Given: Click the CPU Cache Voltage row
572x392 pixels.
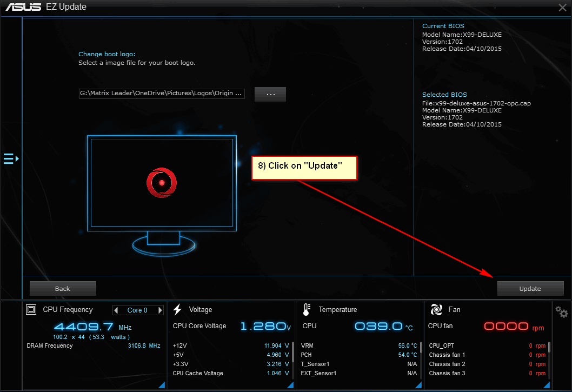Looking at the screenshot, I should 231,374.
